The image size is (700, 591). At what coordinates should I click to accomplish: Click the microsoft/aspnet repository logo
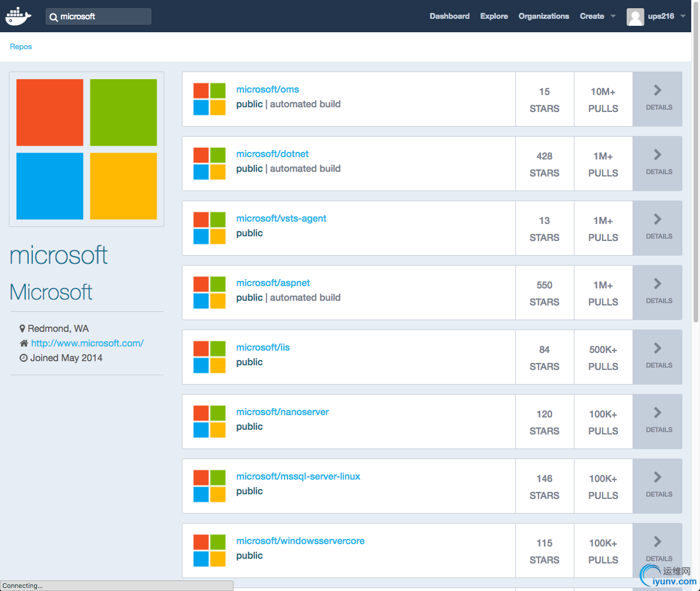(x=209, y=293)
